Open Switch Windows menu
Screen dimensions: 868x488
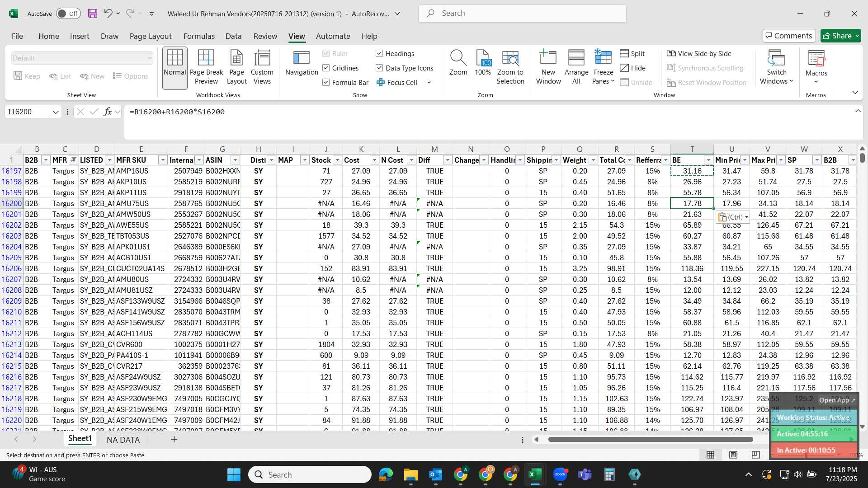777,68
